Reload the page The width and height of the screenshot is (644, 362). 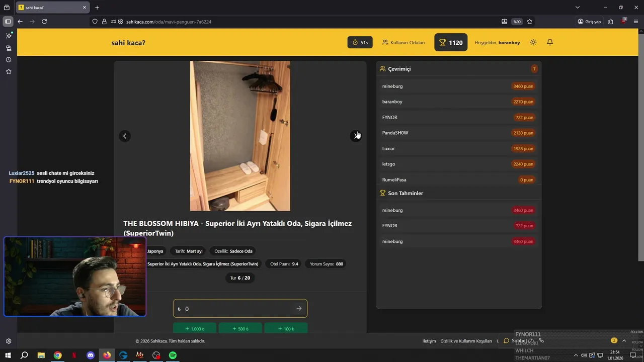44,22
